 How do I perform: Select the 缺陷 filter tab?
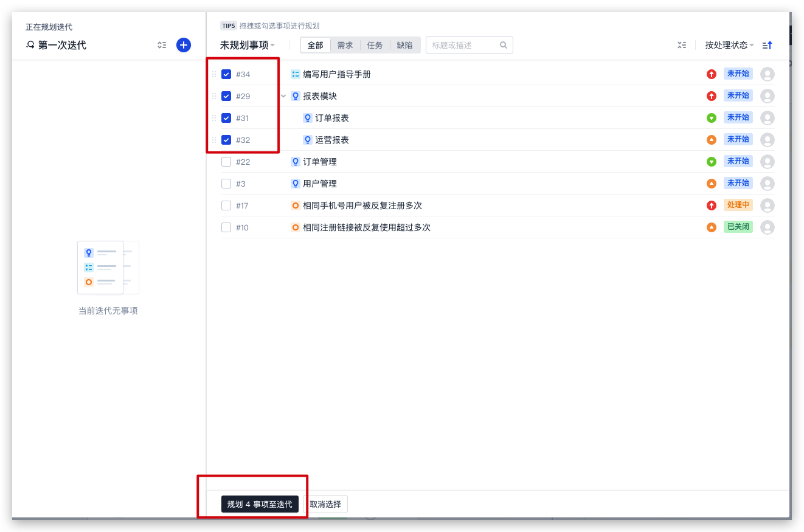pyautogui.click(x=404, y=45)
